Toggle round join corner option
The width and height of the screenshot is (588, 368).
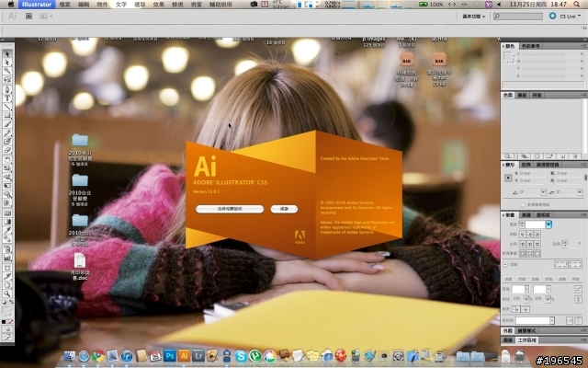pos(530,244)
